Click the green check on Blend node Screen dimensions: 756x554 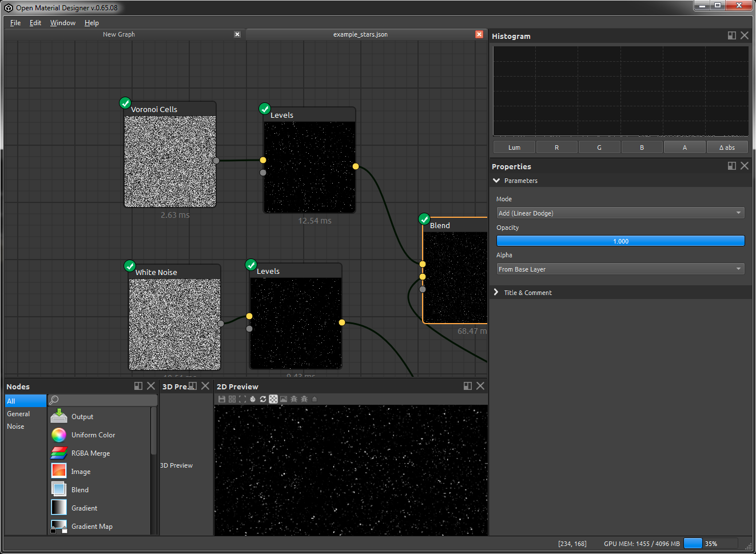(424, 219)
